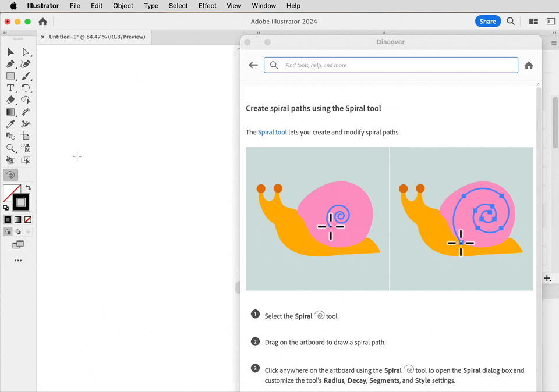The height and width of the screenshot is (392, 559).
Task: Click the Fill swatch (none)
Action: pyautogui.click(x=10, y=193)
